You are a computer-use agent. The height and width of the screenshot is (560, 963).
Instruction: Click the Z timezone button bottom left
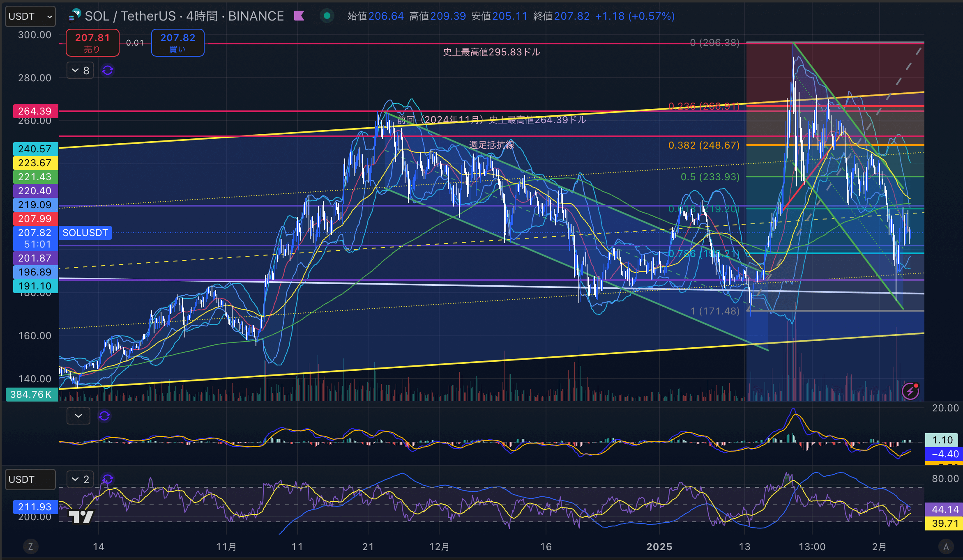30,546
